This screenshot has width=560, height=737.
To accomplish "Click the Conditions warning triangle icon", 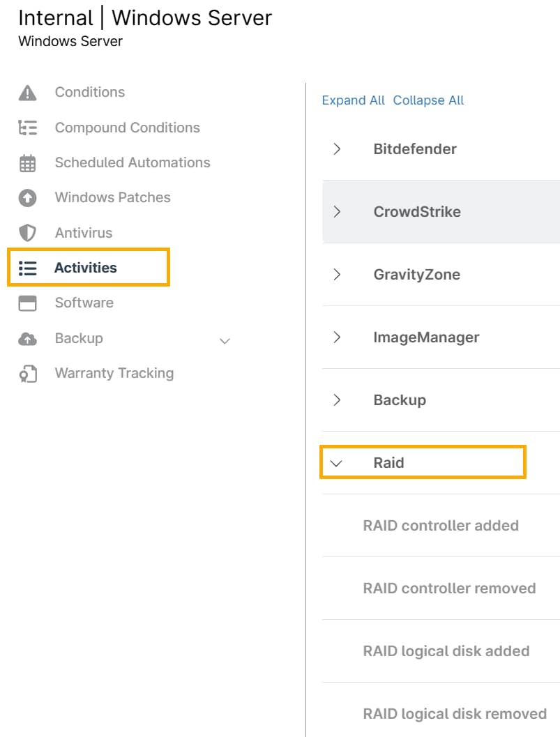I will [27, 93].
